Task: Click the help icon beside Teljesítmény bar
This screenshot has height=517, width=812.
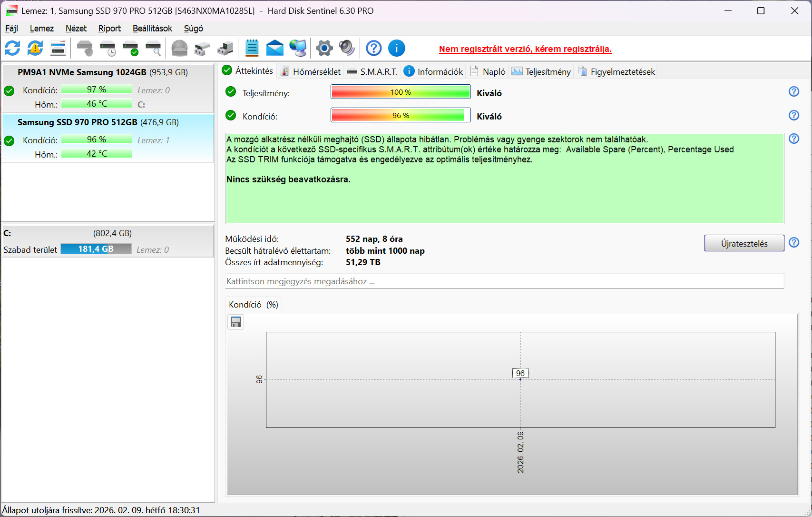Action: point(794,91)
